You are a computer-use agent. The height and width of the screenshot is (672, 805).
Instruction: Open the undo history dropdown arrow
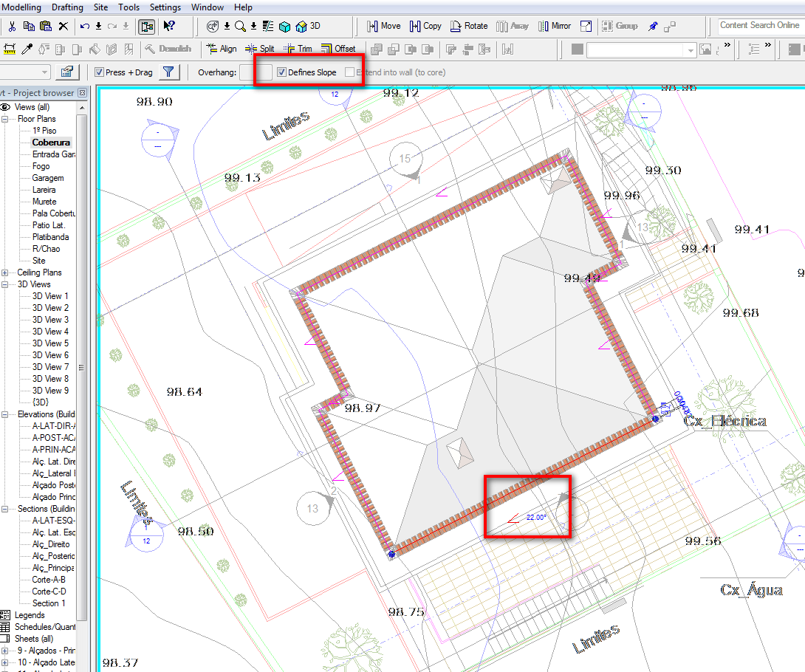(98, 26)
